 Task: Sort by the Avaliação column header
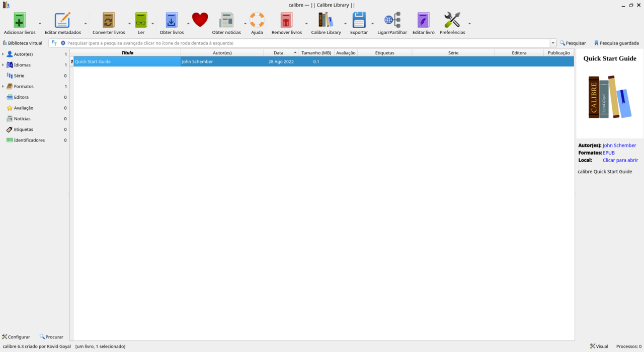coord(346,52)
